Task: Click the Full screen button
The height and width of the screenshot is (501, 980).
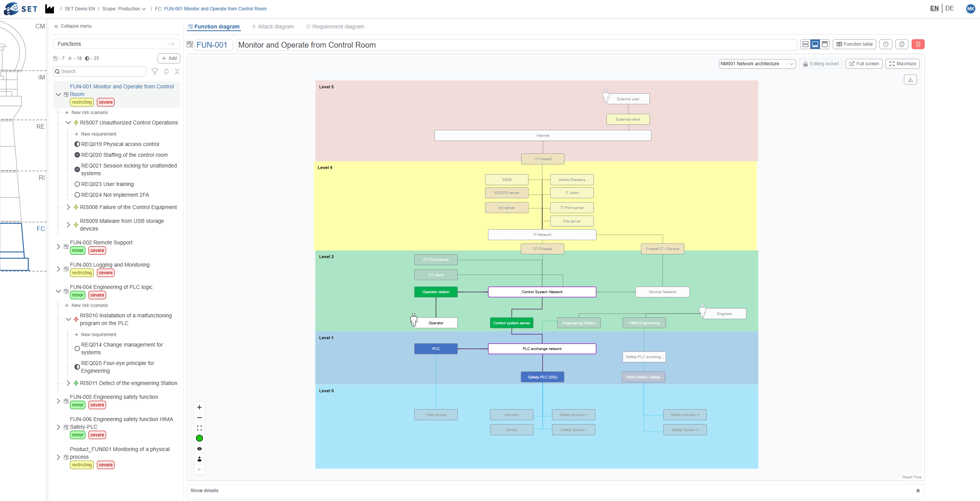Action: pyautogui.click(x=864, y=64)
